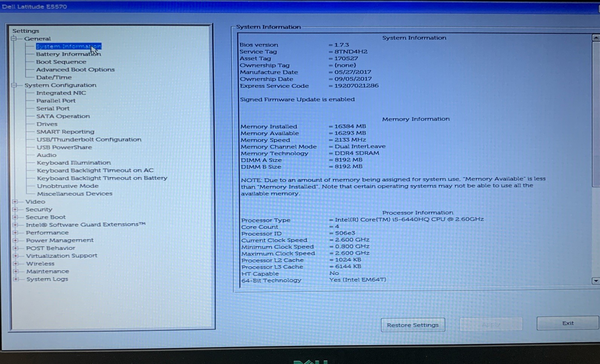Click the Wireless tree label
The height and width of the screenshot is (364, 600).
[40, 263]
